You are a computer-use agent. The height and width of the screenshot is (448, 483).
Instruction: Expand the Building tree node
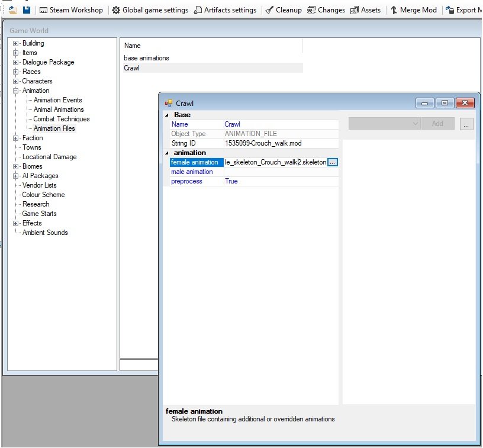pyautogui.click(x=15, y=43)
